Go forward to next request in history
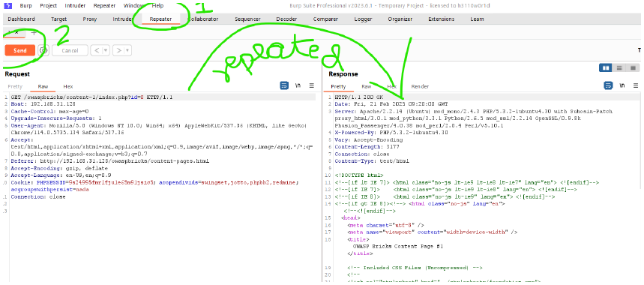The image size is (644, 285). click(118, 50)
